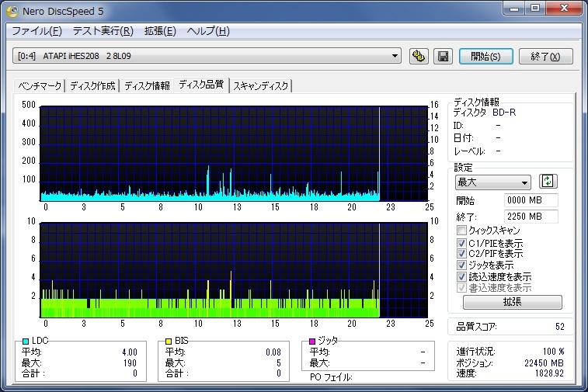Screen dimensions: 588x392
Task: Expand the 最大 speed dropdown
Action: 524,182
